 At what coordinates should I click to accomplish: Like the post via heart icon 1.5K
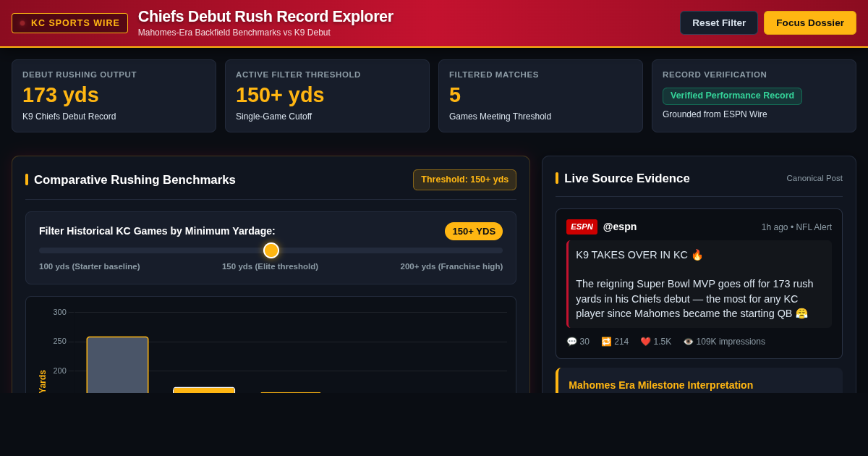pos(645,342)
